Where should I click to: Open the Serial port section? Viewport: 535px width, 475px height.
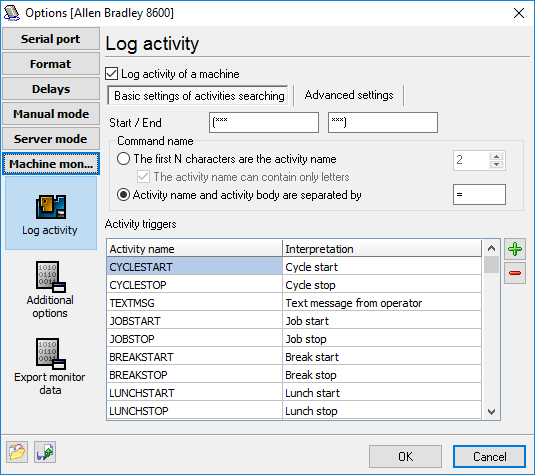(x=51, y=39)
